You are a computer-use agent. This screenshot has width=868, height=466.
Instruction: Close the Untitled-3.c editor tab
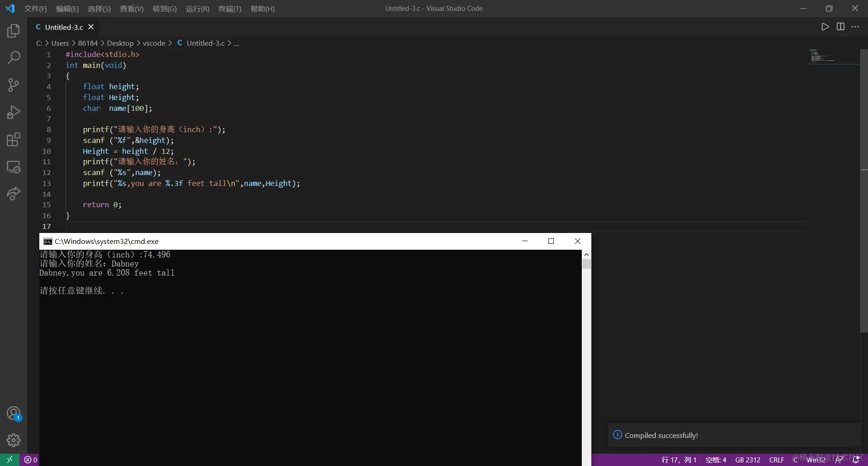pos(91,27)
